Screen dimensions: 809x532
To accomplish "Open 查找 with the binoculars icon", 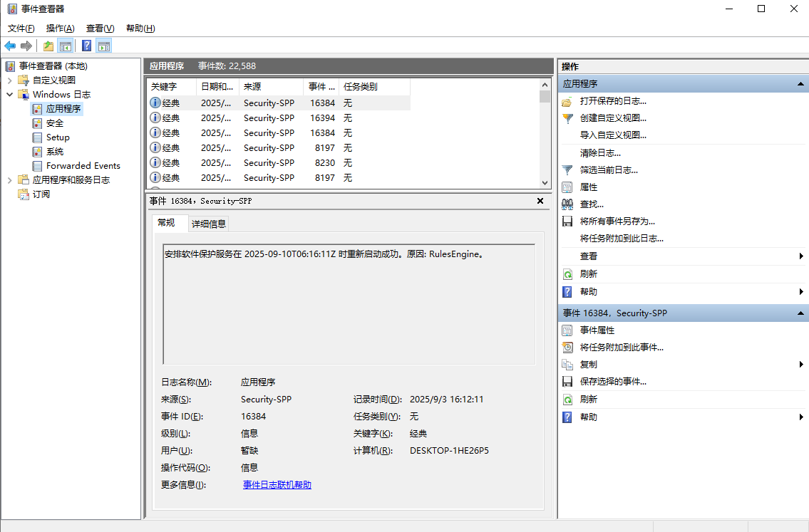I will pyautogui.click(x=591, y=204).
